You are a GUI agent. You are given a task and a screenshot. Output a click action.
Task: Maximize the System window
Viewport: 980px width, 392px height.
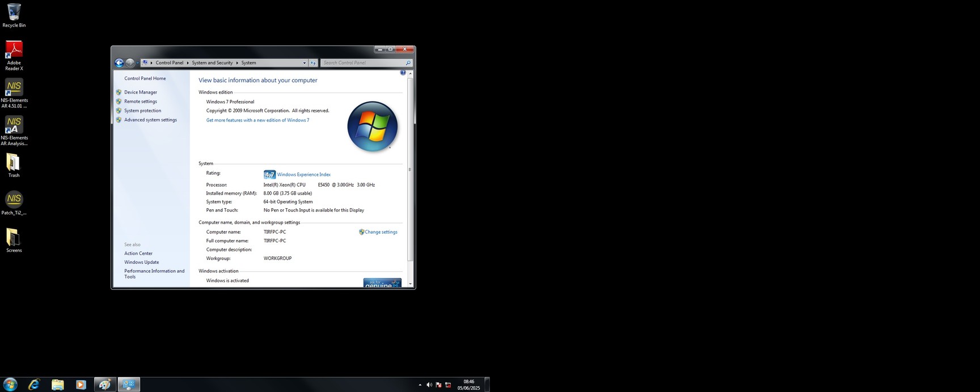(x=390, y=49)
